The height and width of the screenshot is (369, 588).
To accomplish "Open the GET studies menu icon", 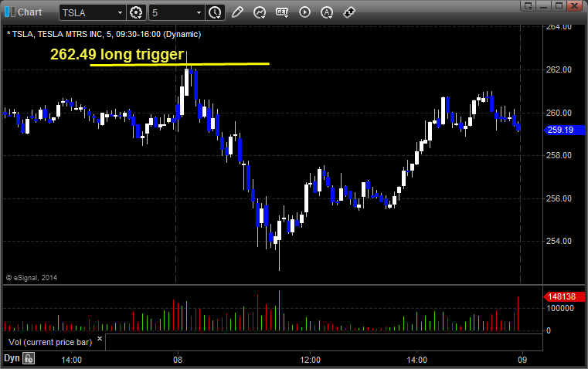I will [282, 12].
